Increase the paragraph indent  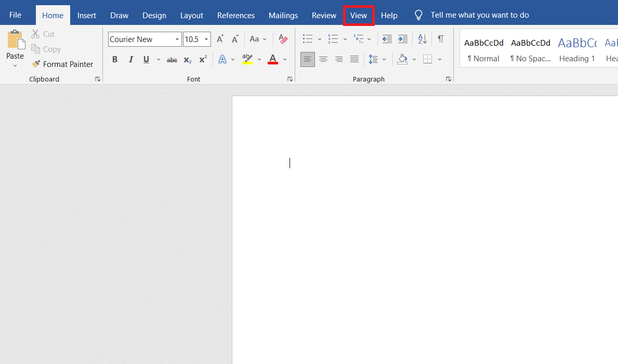pos(403,39)
